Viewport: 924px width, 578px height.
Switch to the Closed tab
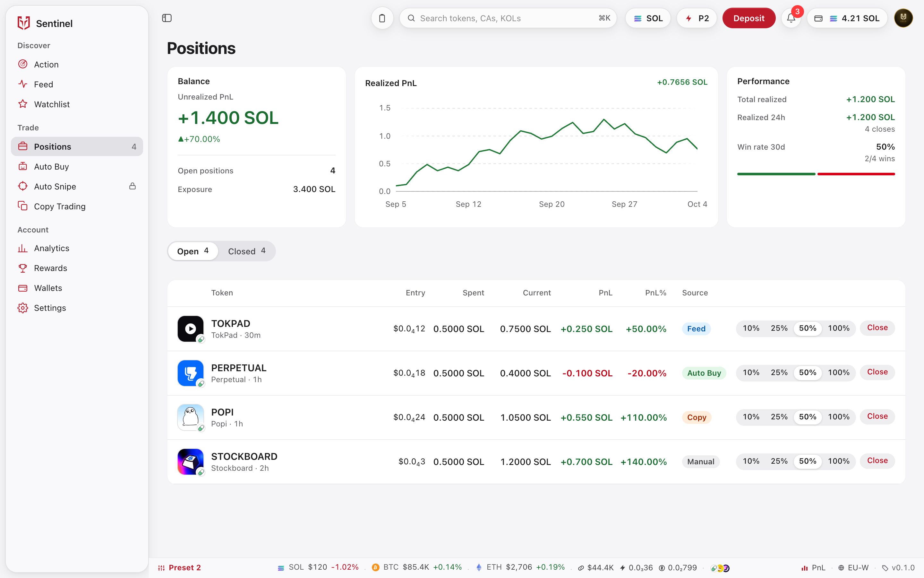point(247,251)
